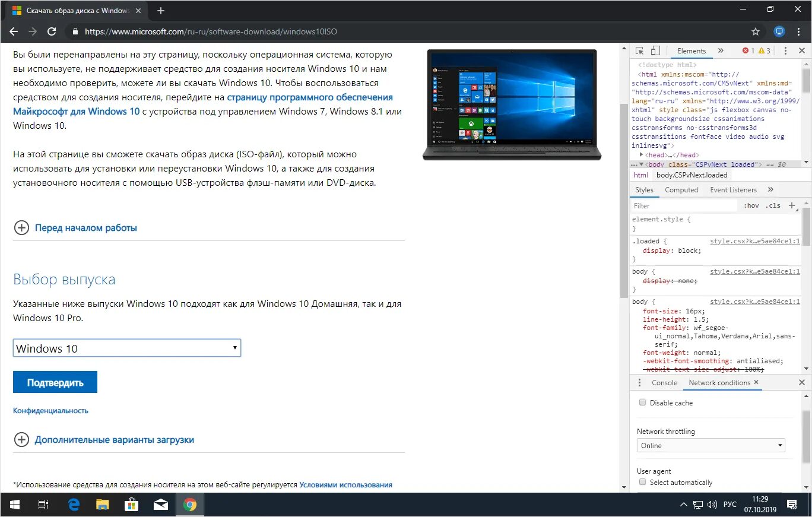The height and width of the screenshot is (517, 812).
Task: Toggle the .cls class editor button
Action: click(773, 205)
